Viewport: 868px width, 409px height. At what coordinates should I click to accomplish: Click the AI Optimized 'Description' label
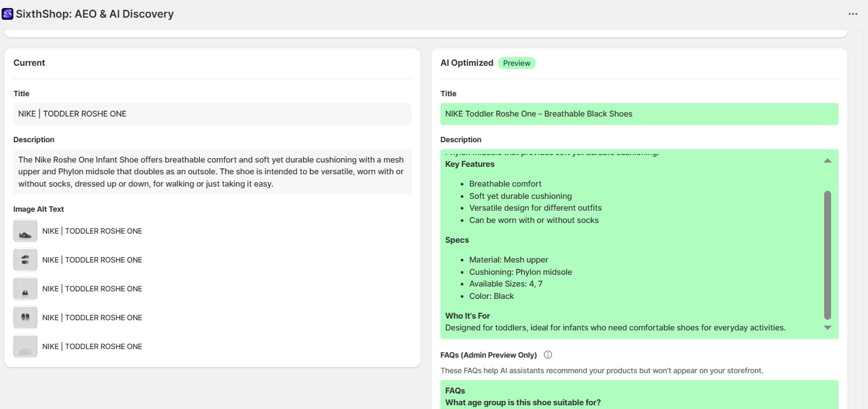[461, 140]
